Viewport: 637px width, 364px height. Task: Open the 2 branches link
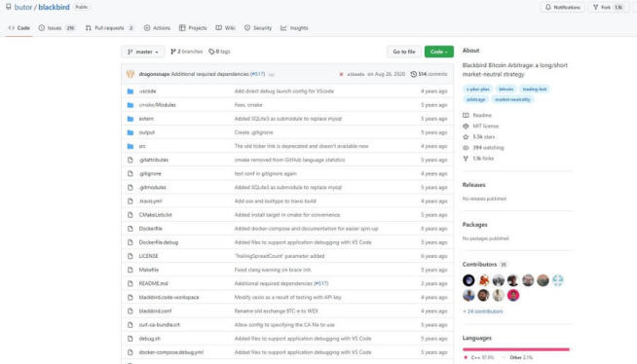pyautogui.click(x=186, y=52)
